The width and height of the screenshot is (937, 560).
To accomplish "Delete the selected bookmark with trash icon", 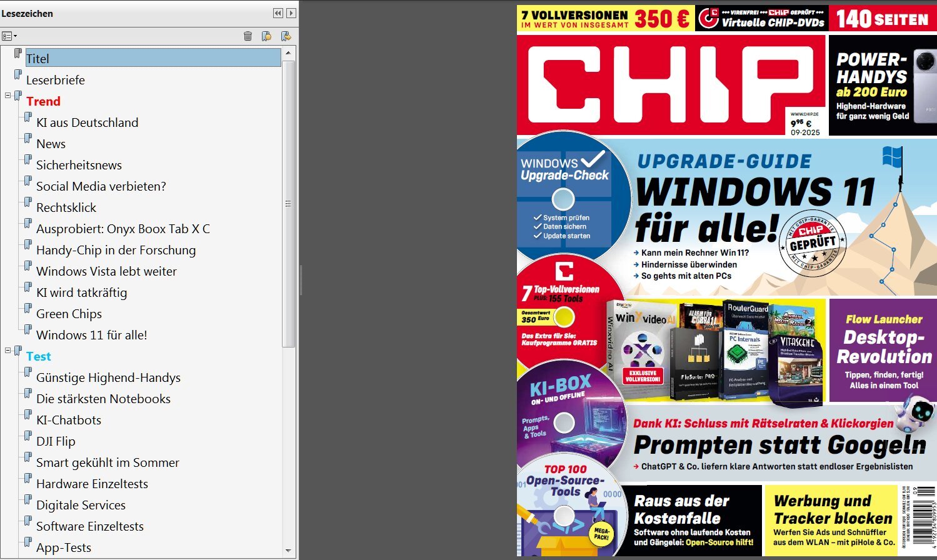I will click(248, 36).
